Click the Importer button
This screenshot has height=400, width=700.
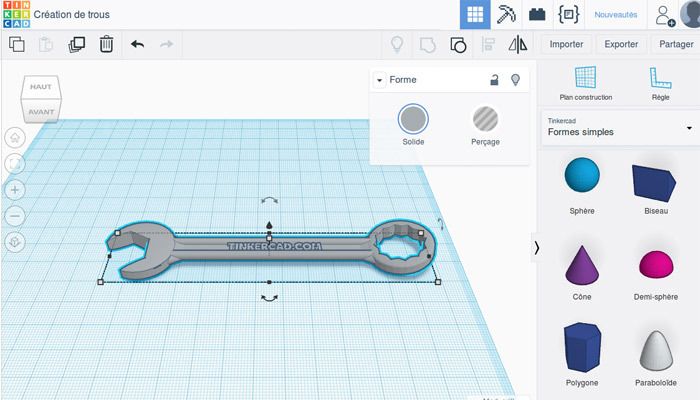[x=566, y=44]
